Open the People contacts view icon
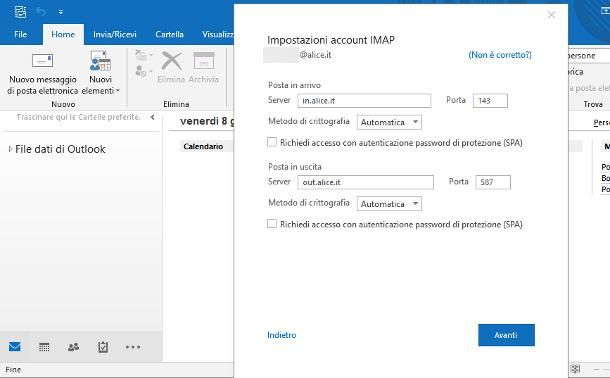Viewport: 610px width, 378px height. tap(73, 347)
